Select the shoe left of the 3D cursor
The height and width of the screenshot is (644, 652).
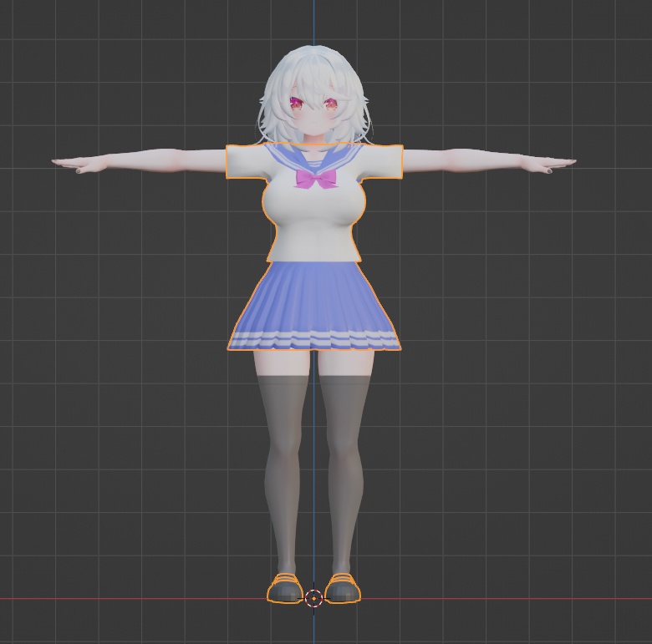pyautogui.click(x=285, y=589)
